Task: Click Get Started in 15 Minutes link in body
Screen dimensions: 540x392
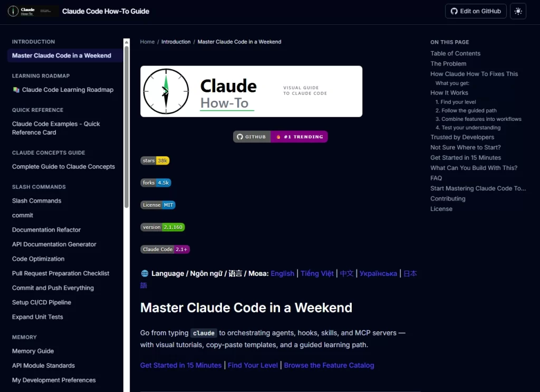Action: point(181,365)
